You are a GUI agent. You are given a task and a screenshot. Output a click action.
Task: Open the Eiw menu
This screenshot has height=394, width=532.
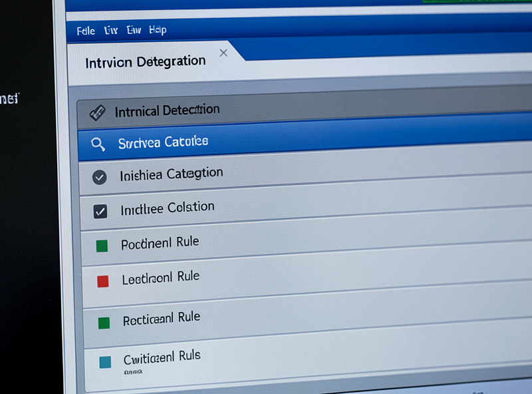(x=134, y=30)
